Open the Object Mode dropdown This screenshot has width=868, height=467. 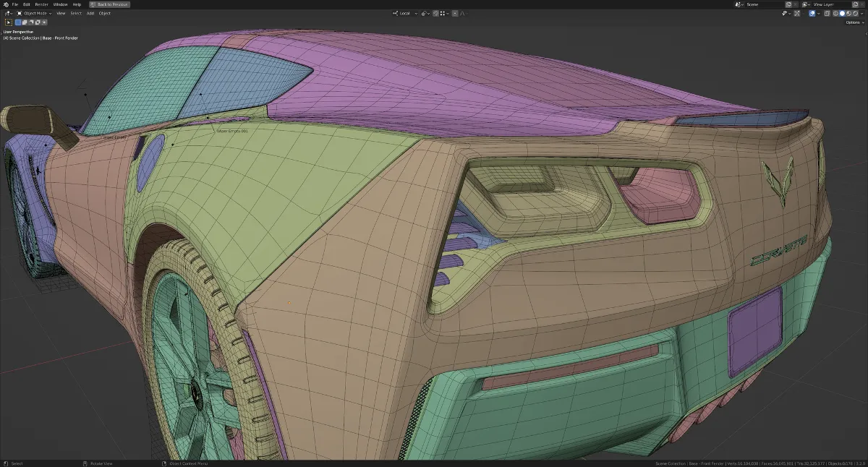pos(36,13)
